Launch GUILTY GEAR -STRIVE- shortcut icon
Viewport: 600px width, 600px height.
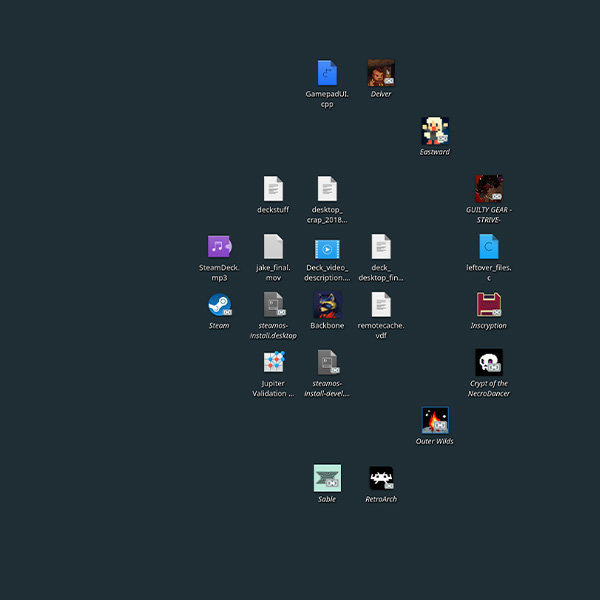coord(489,189)
